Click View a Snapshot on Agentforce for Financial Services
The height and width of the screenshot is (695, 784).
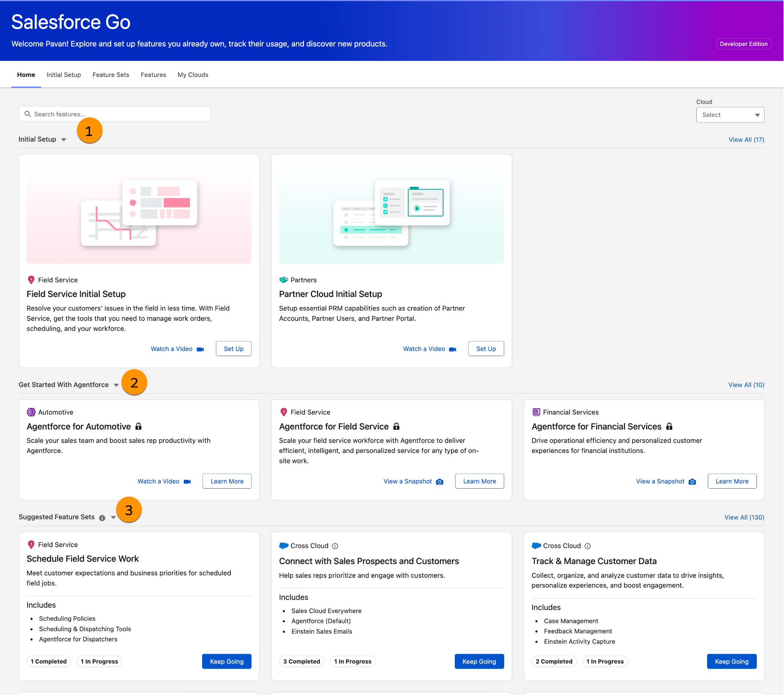(660, 481)
